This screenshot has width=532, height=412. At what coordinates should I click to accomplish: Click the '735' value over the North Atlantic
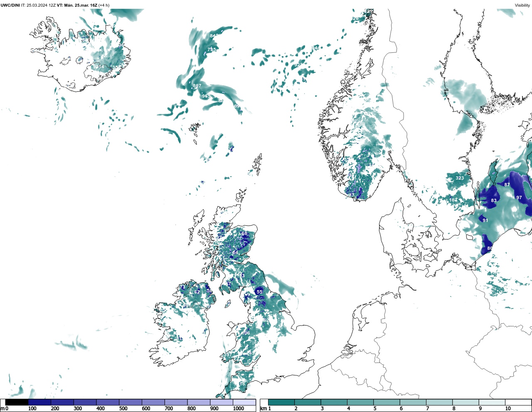coord(212,49)
